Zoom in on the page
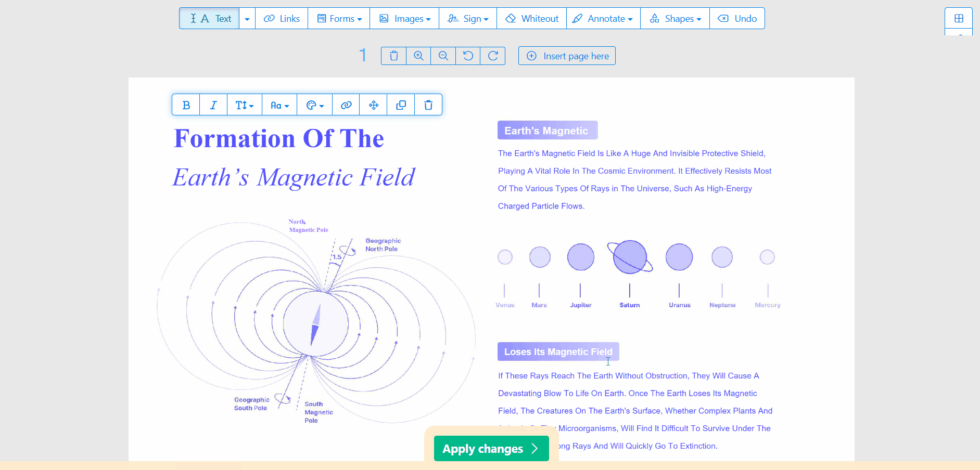The width and height of the screenshot is (980, 470). [x=418, y=56]
